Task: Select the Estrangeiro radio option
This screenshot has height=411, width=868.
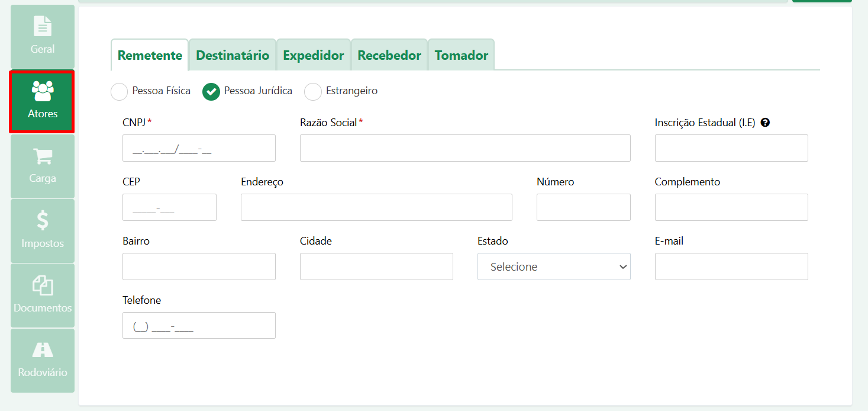Action: [x=313, y=91]
